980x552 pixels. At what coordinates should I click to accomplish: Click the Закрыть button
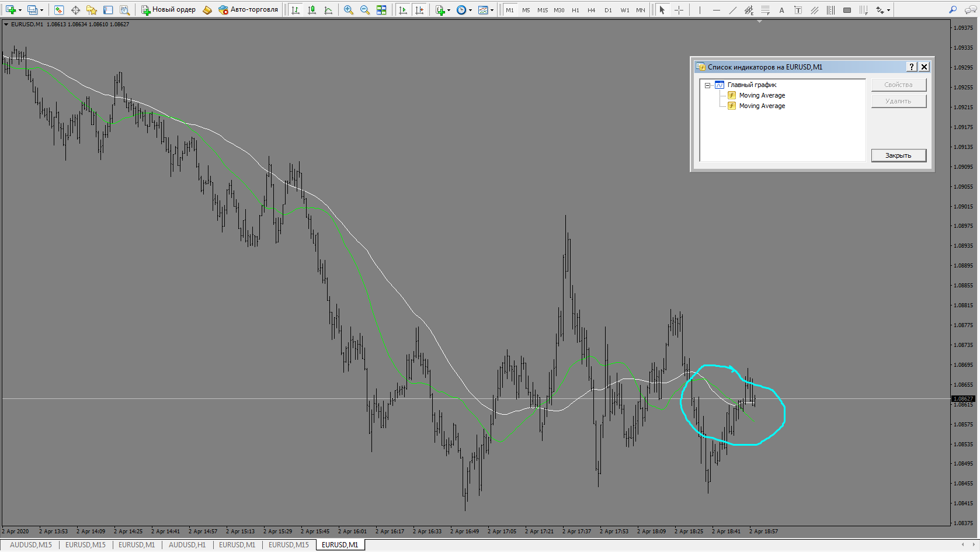[x=898, y=155]
